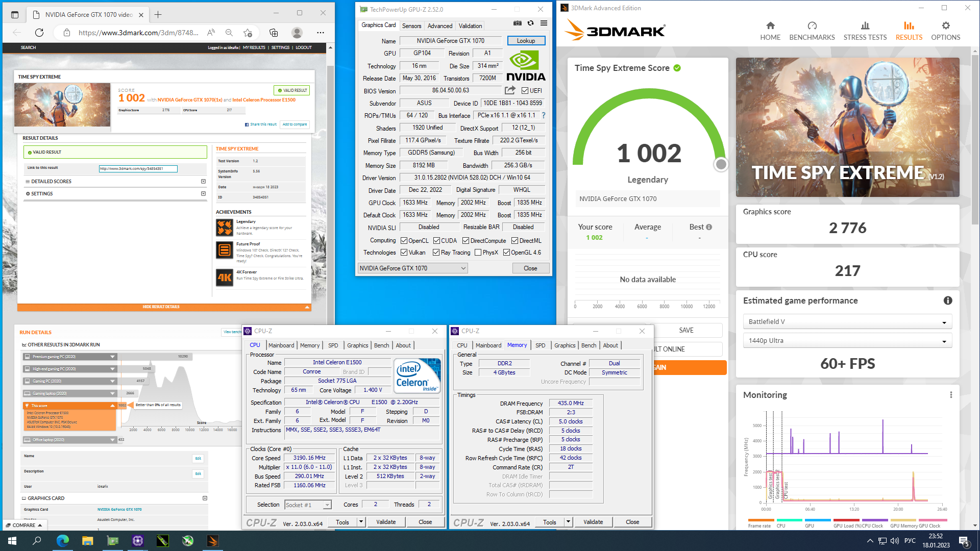Open 3DMark BENCHMARKS section

[812, 31]
